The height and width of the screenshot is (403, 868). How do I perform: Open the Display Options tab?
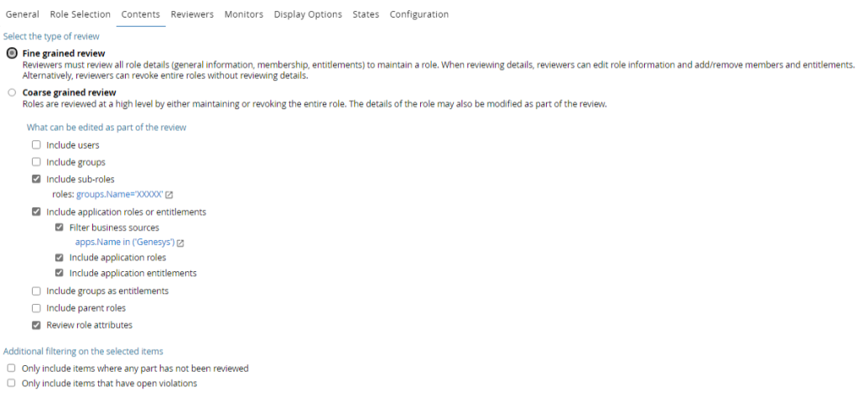308,14
